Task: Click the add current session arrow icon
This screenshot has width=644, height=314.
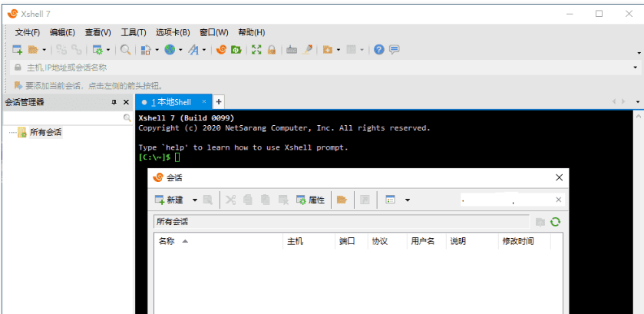Action: [x=18, y=85]
